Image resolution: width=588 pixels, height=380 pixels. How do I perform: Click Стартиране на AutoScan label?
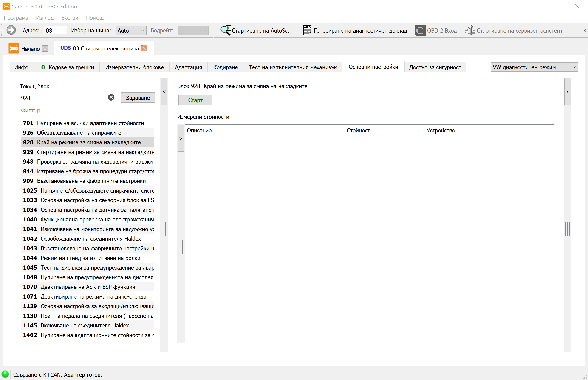263,30
